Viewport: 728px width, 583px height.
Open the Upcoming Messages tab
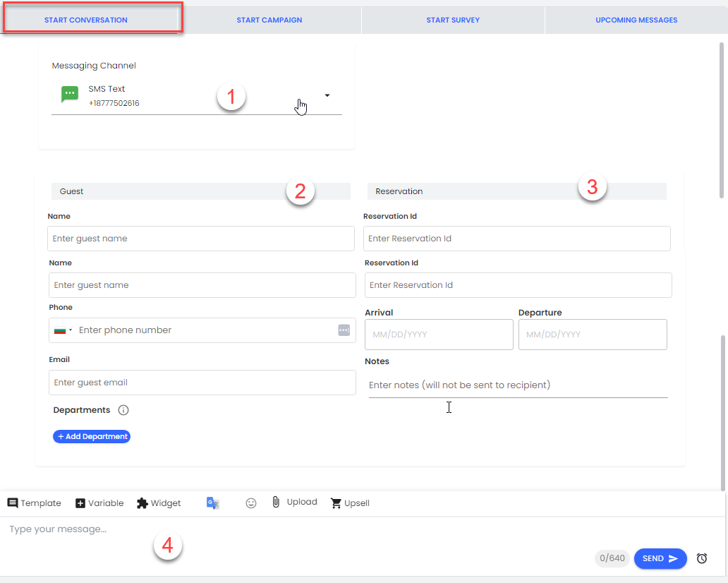tap(636, 20)
